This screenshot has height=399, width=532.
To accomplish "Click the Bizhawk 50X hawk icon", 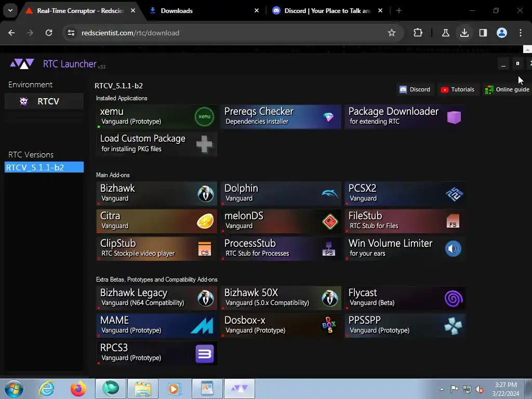I will tap(330, 299).
